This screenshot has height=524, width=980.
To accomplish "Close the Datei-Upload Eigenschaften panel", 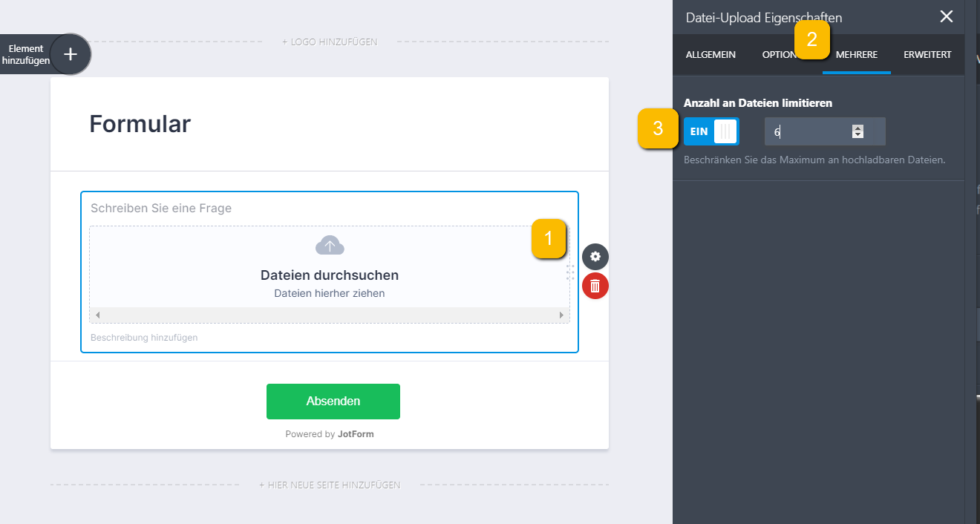I will tap(946, 17).
